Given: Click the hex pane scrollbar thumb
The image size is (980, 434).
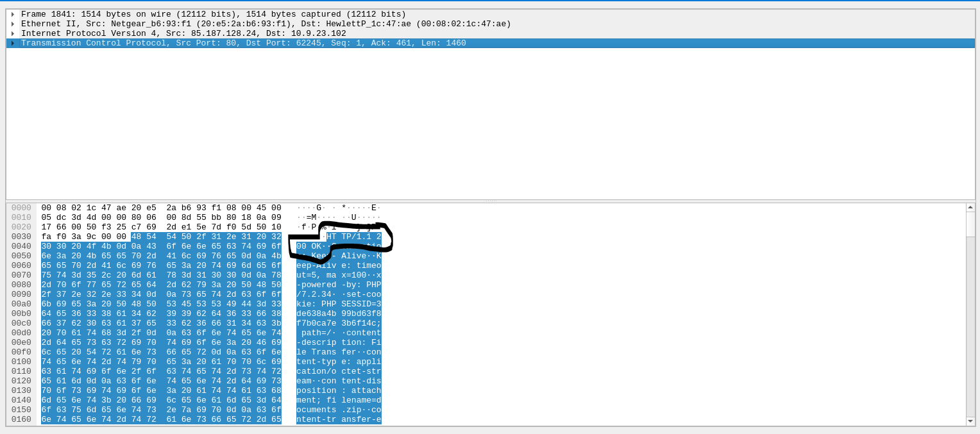Looking at the screenshot, I should (x=970, y=224).
